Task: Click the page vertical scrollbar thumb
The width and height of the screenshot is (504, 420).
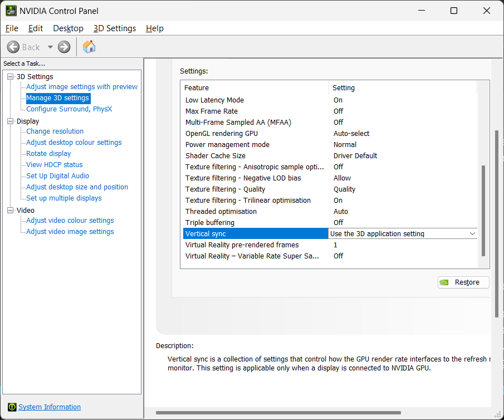Action: coord(497,224)
